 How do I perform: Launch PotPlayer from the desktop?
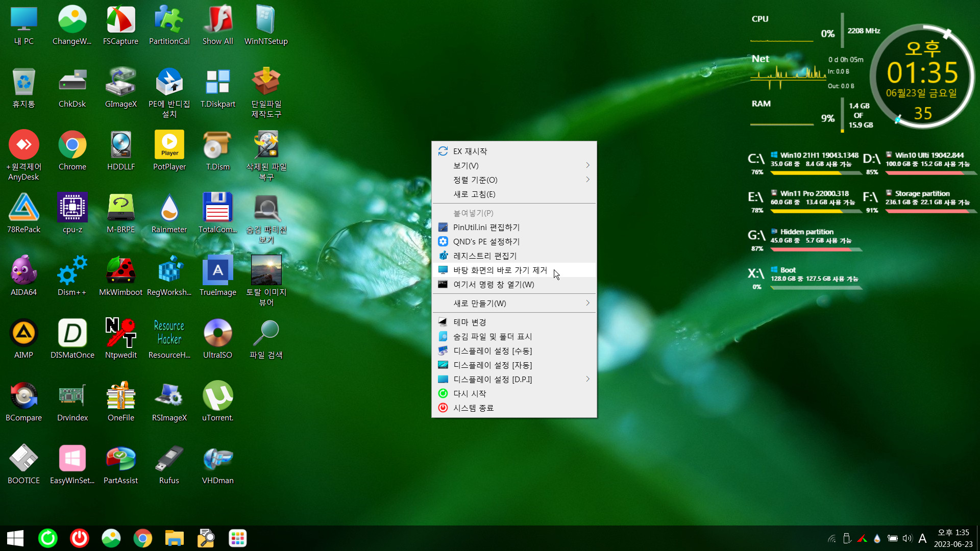point(169,151)
